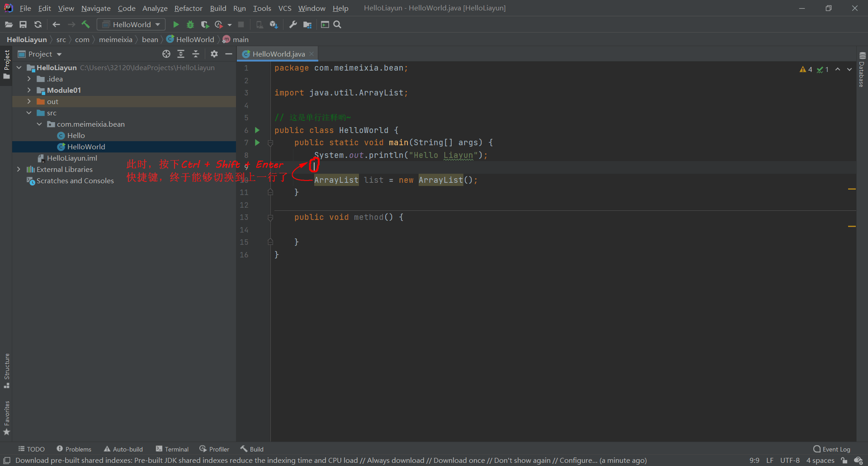Screen dimensions: 868x466
Task: Open the Event Log
Action: pyautogui.click(x=832, y=449)
